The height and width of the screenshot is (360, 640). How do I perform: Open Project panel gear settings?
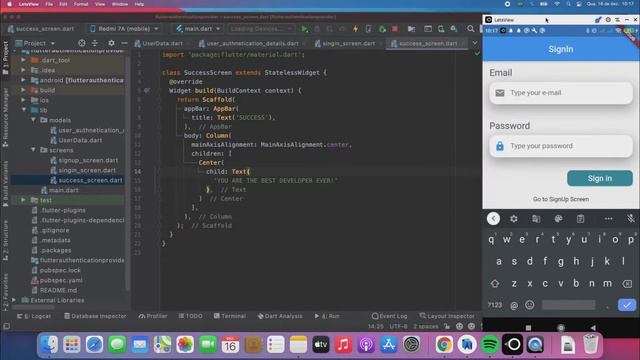tap(111, 43)
